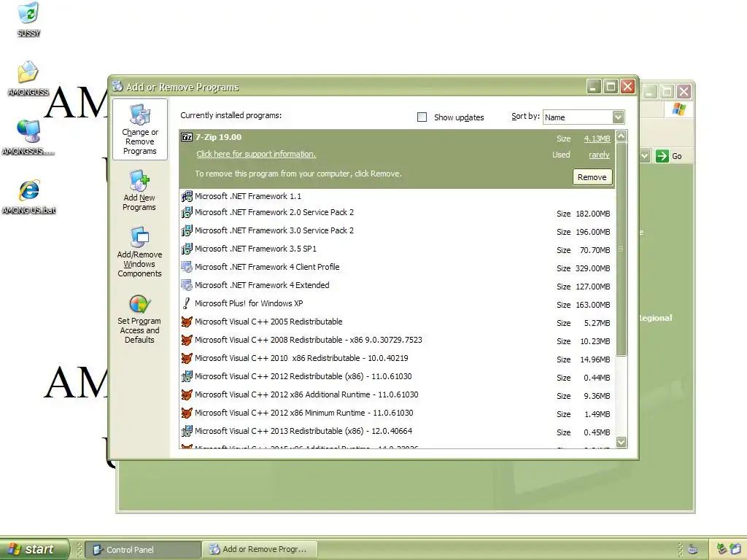Open Add/Remove Windows Components sidebar icon

139,252
